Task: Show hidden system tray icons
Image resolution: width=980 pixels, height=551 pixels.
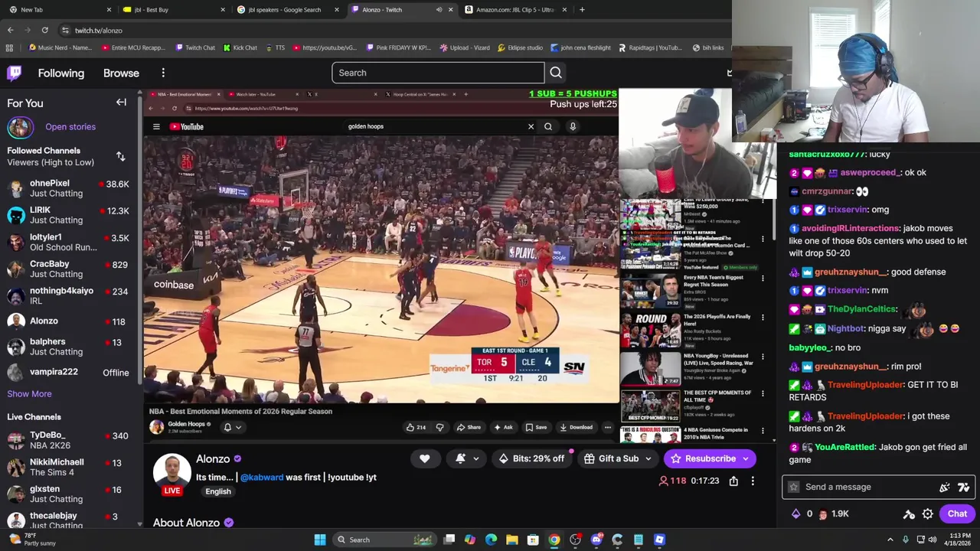Action: click(890, 540)
